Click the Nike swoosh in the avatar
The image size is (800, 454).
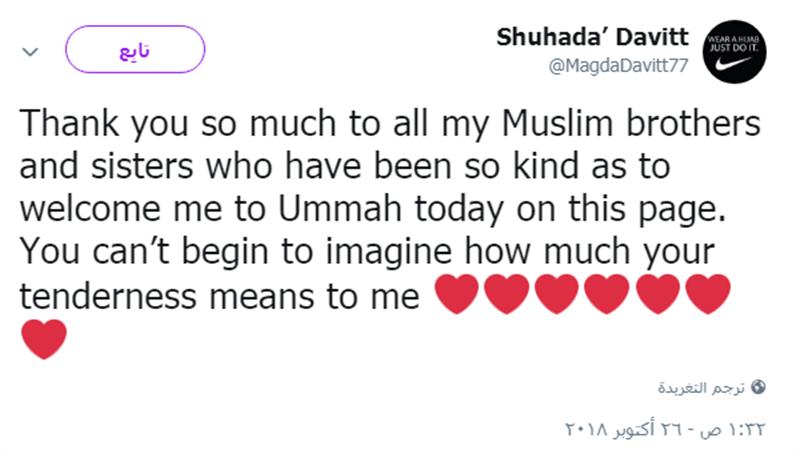[x=733, y=64]
